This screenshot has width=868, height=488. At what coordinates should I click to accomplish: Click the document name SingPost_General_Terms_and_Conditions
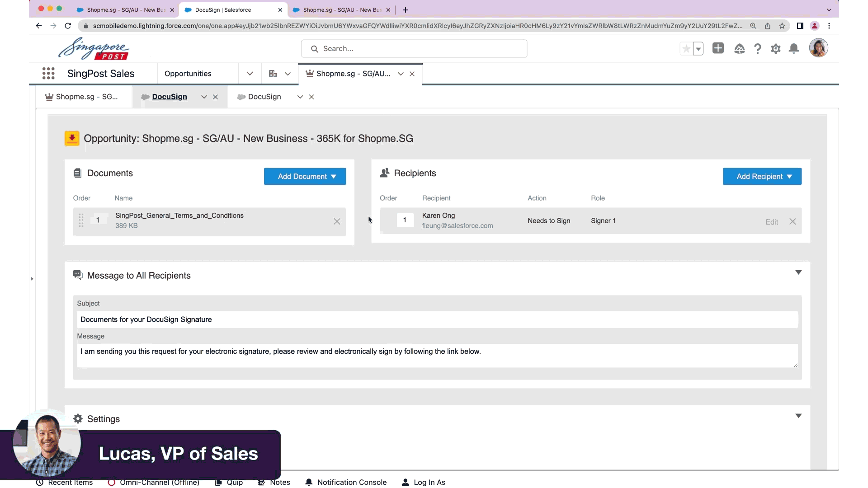(179, 216)
